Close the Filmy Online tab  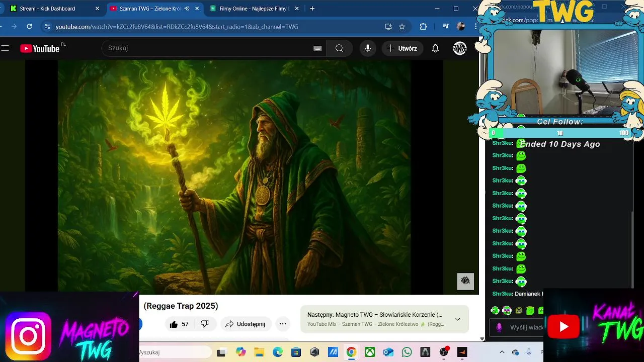(x=297, y=9)
